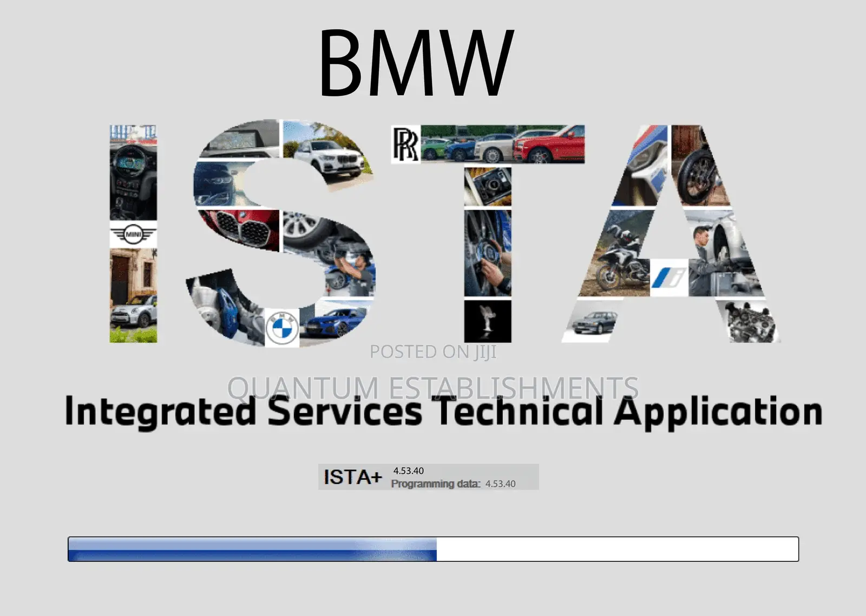
Task: Click the BMW roundel logo
Action: point(282,328)
